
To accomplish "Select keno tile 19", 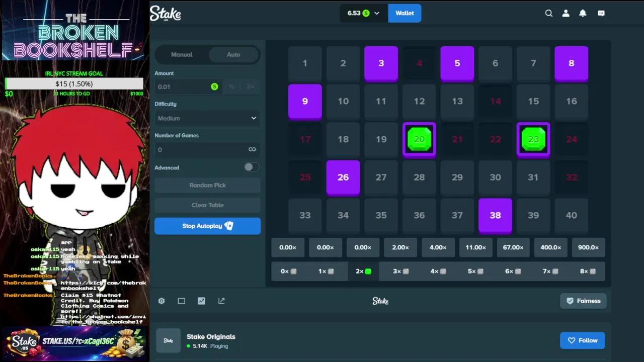I will tap(381, 139).
